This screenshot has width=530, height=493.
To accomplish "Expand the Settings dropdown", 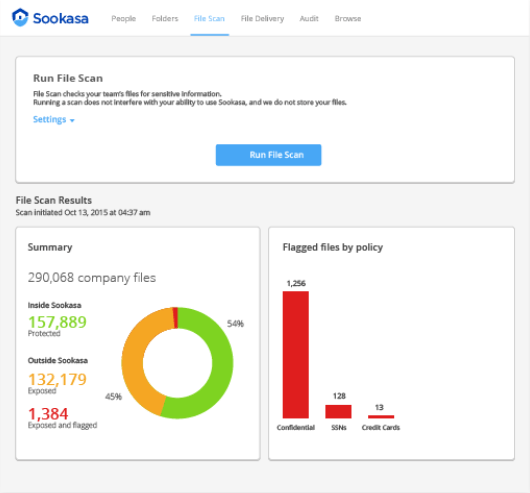I will 53,120.
